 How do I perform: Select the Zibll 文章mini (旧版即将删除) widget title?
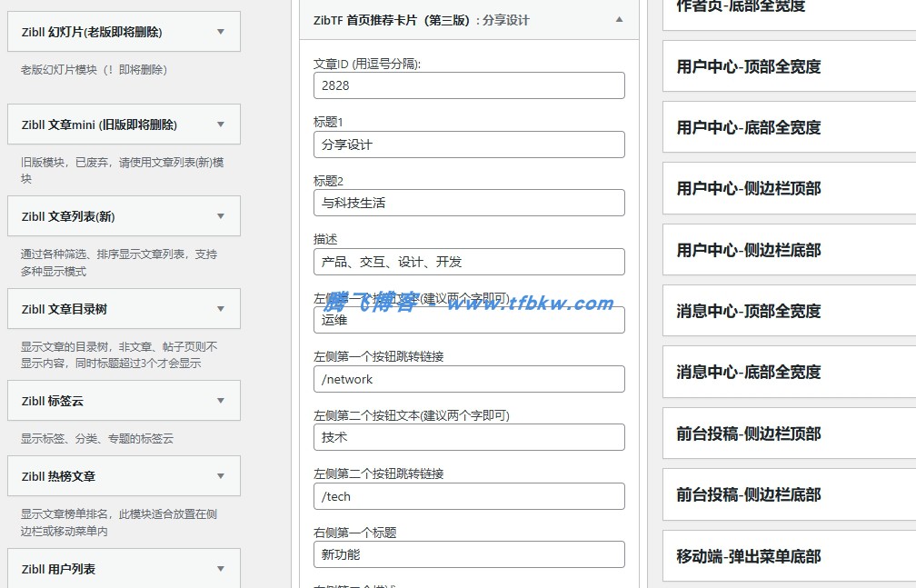[x=99, y=125]
